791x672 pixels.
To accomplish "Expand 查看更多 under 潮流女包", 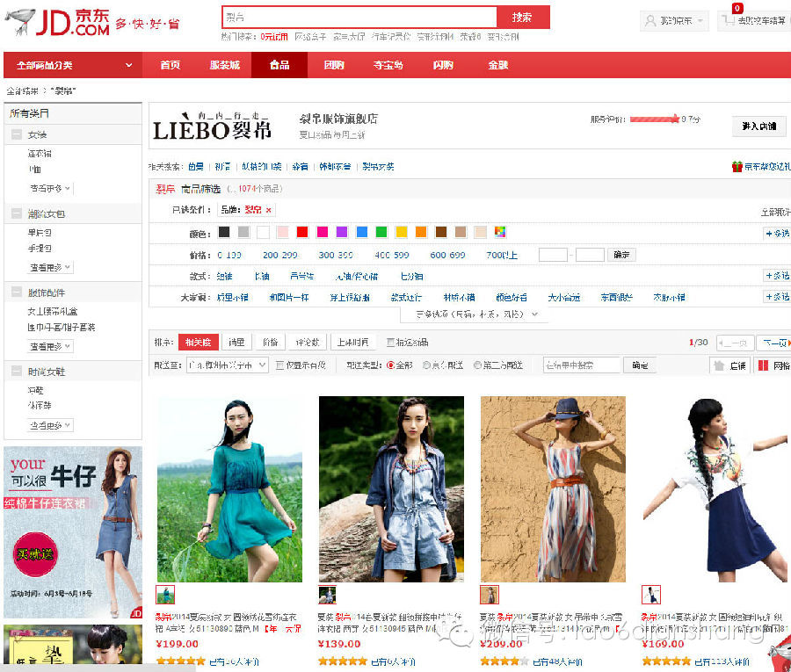I will [50, 267].
